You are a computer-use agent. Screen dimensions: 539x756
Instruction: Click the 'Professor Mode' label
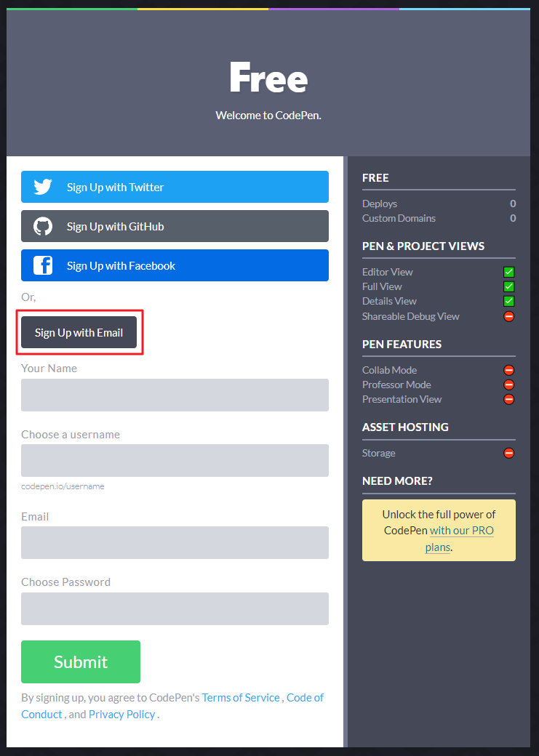tap(396, 385)
